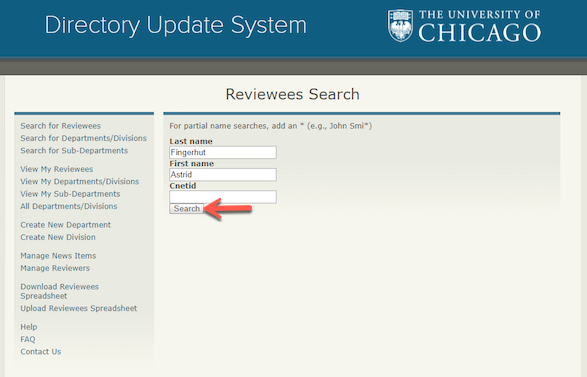Screen dimensions: 587x377
Task: Open Search for Departments/Divisions link
Action: [83, 138]
